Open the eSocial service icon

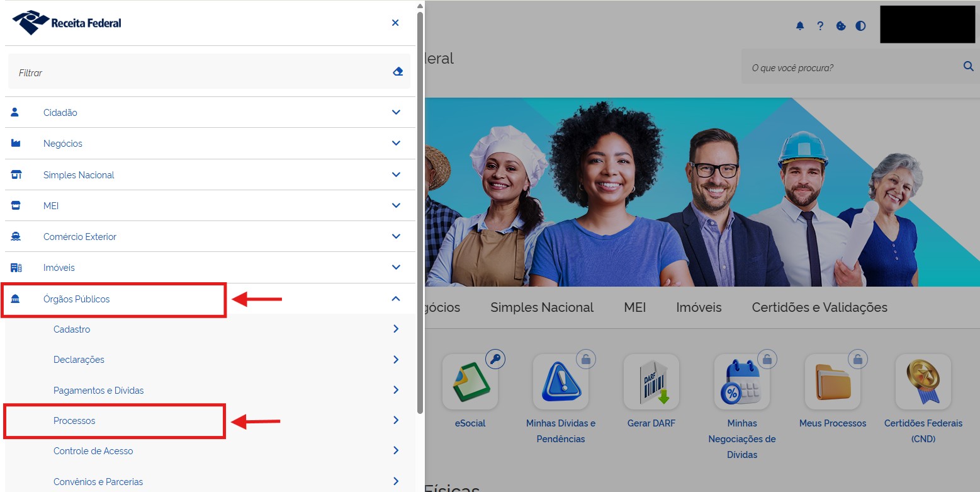[470, 382]
